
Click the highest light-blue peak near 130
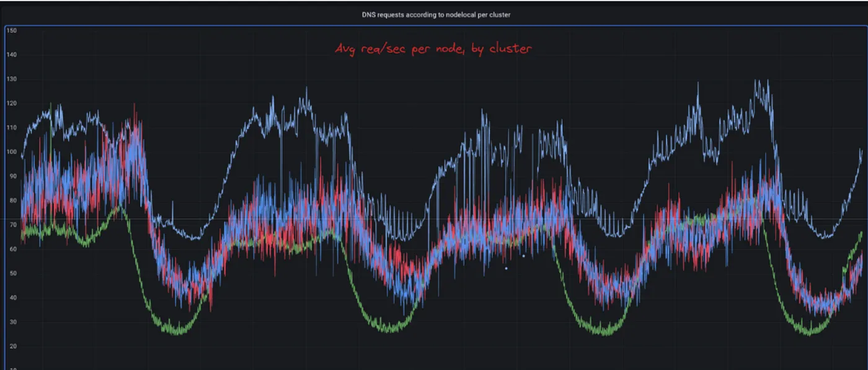pos(756,81)
